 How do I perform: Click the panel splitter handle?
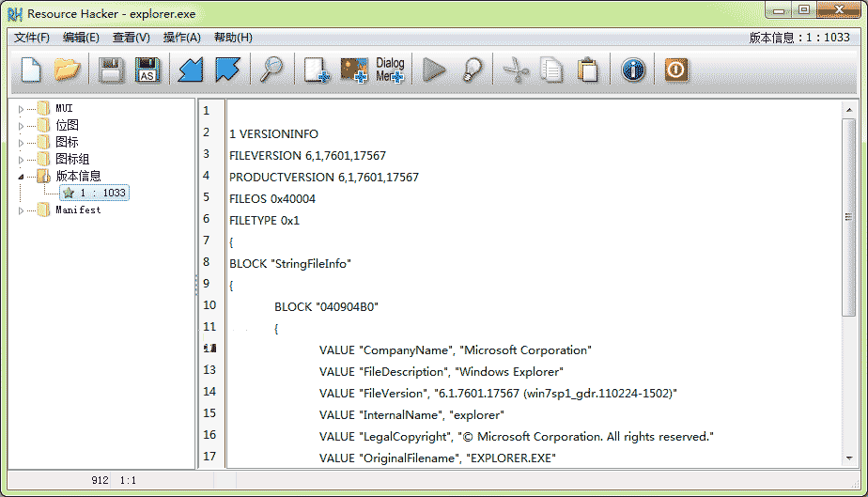(x=196, y=285)
